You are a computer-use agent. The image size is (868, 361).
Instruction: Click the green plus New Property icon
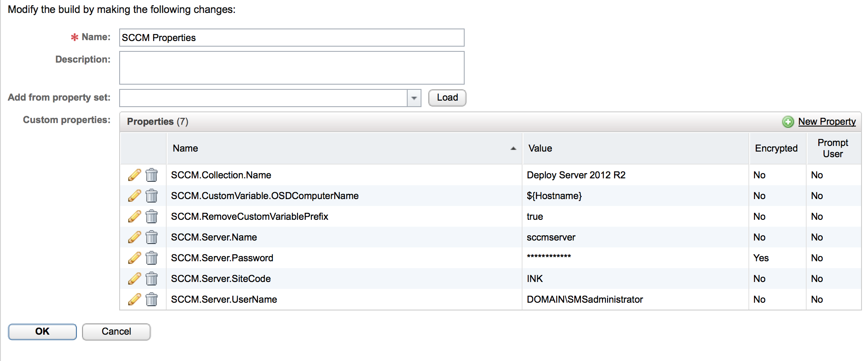click(x=788, y=122)
